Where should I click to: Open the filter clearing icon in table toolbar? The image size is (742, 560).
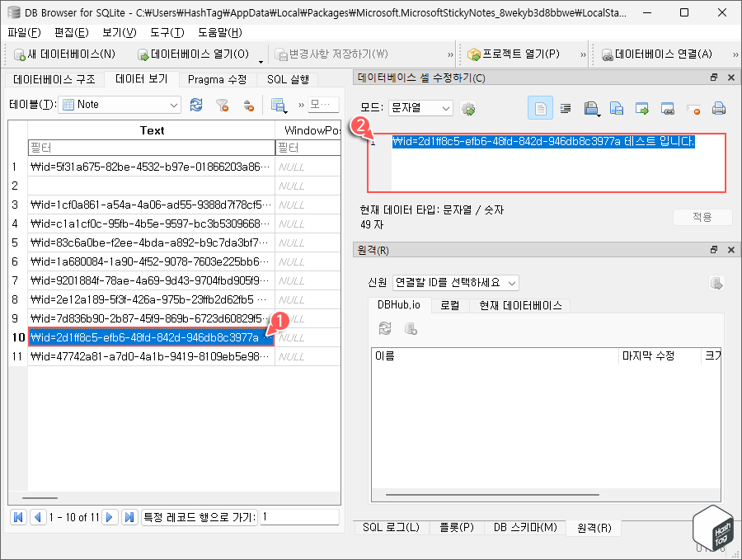coord(223,106)
